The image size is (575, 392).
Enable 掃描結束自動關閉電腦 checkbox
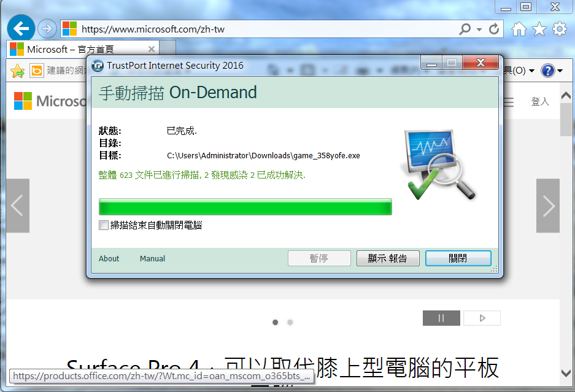pos(104,225)
